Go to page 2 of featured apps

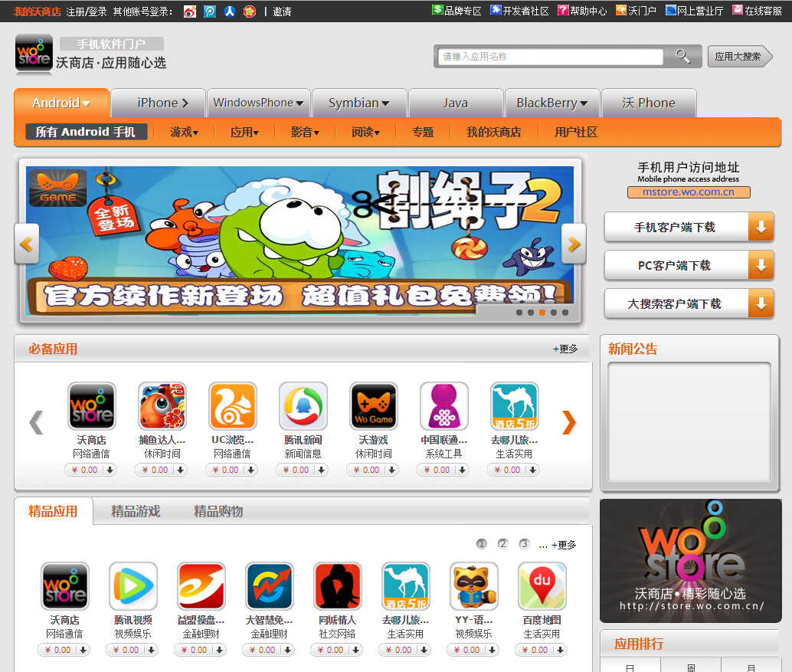point(502,544)
